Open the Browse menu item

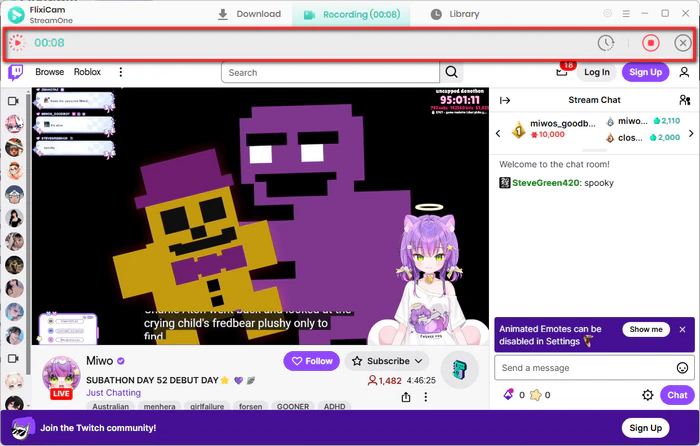point(50,72)
